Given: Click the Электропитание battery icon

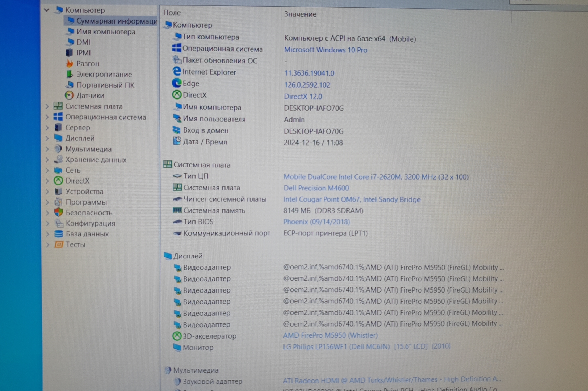Looking at the screenshot, I should tap(70, 74).
